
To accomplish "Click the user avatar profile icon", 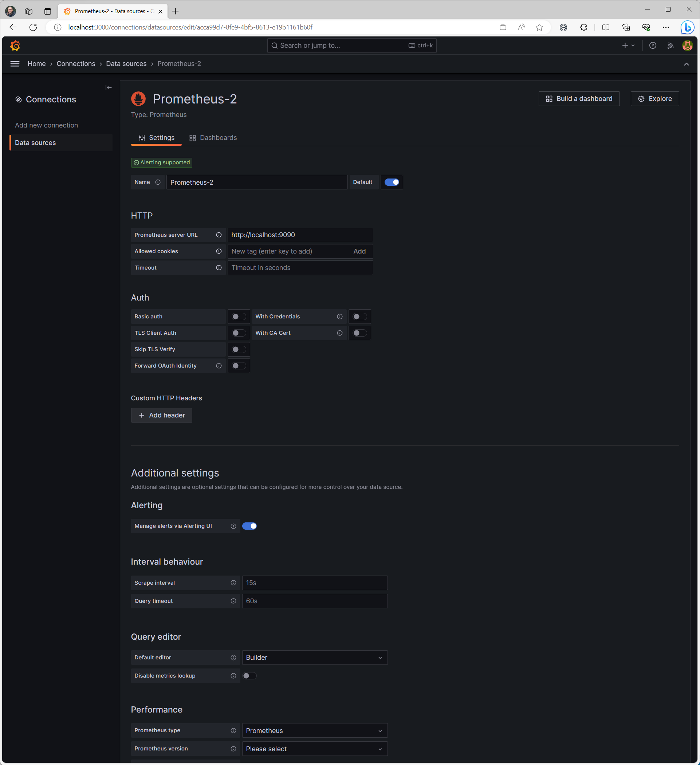I will pos(688,46).
